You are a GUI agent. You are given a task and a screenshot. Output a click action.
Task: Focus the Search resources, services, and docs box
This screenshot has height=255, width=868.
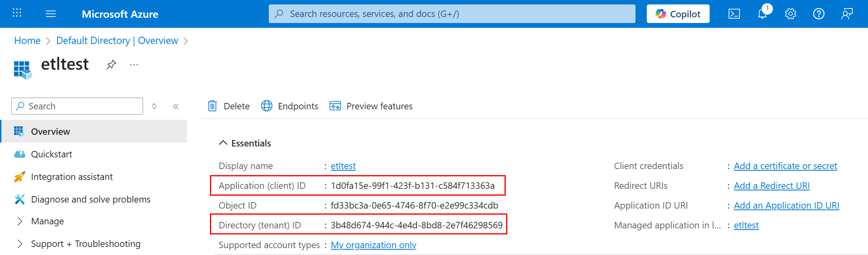(452, 14)
